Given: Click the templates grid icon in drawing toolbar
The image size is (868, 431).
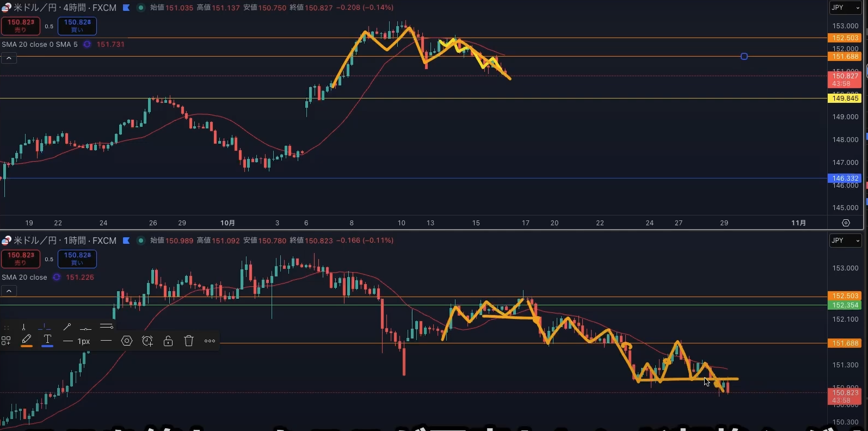Looking at the screenshot, I should (6, 341).
